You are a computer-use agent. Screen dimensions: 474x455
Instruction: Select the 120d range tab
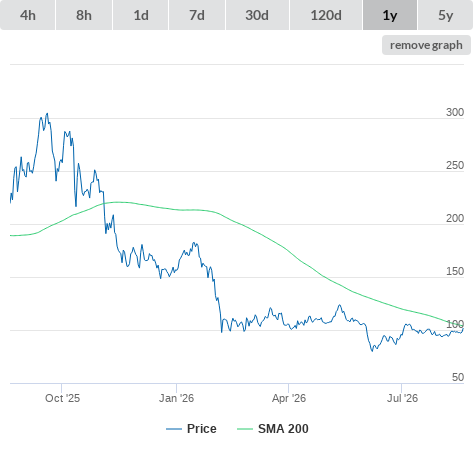click(x=326, y=15)
